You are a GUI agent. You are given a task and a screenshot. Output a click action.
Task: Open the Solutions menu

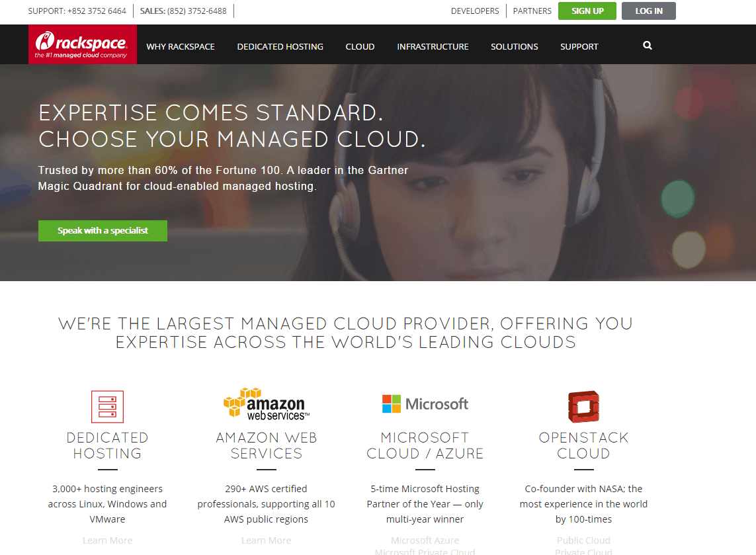(515, 47)
